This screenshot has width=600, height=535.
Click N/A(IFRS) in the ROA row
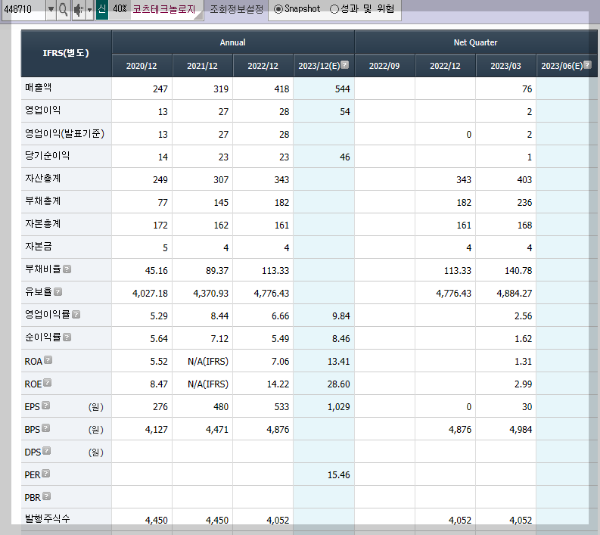(x=208, y=361)
